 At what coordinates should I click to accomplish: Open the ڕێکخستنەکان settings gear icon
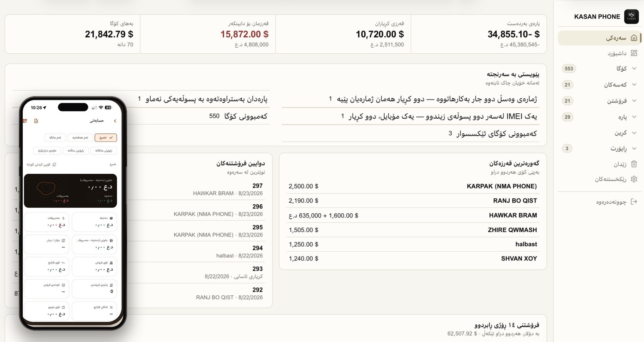(x=634, y=179)
